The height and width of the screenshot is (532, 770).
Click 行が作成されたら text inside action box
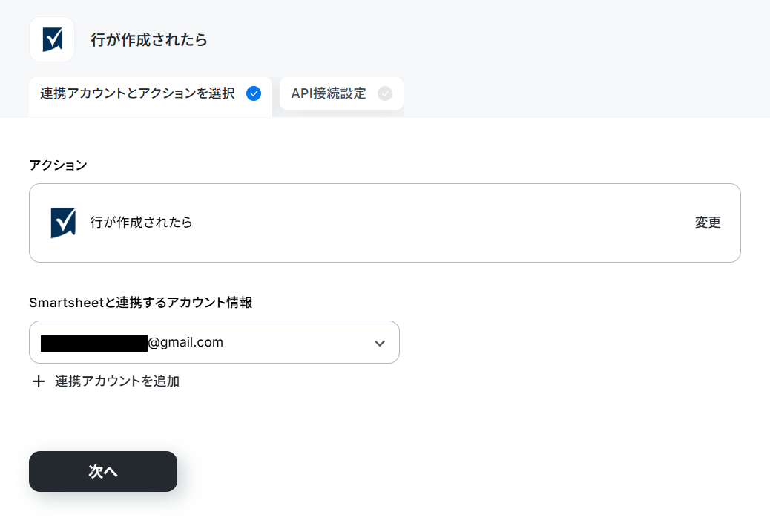pyautogui.click(x=141, y=222)
